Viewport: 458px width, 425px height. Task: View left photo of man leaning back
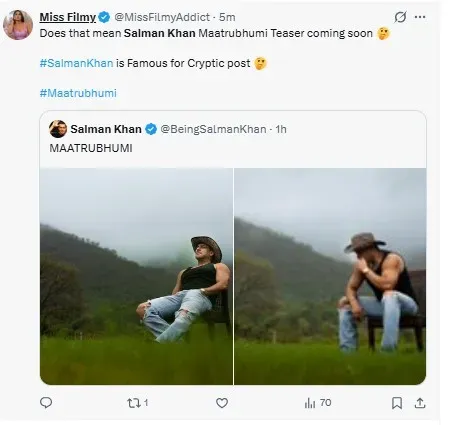(136, 276)
